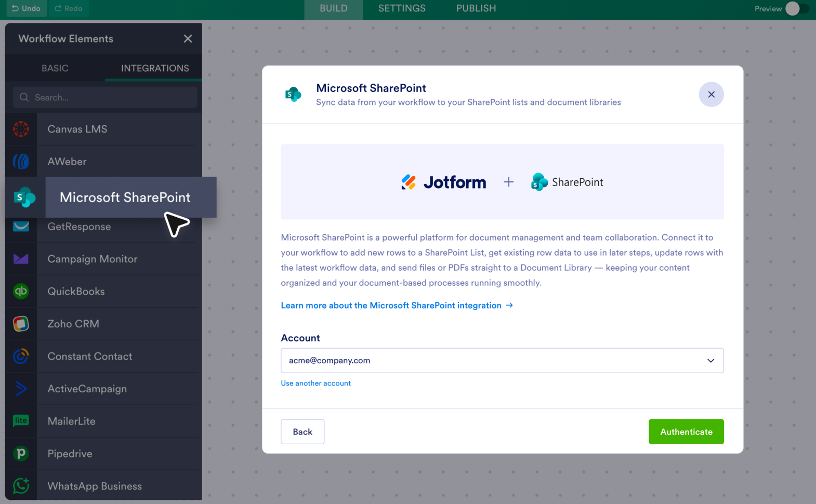Click Use another account link
Image resolution: width=816 pixels, height=504 pixels.
click(316, 383)
